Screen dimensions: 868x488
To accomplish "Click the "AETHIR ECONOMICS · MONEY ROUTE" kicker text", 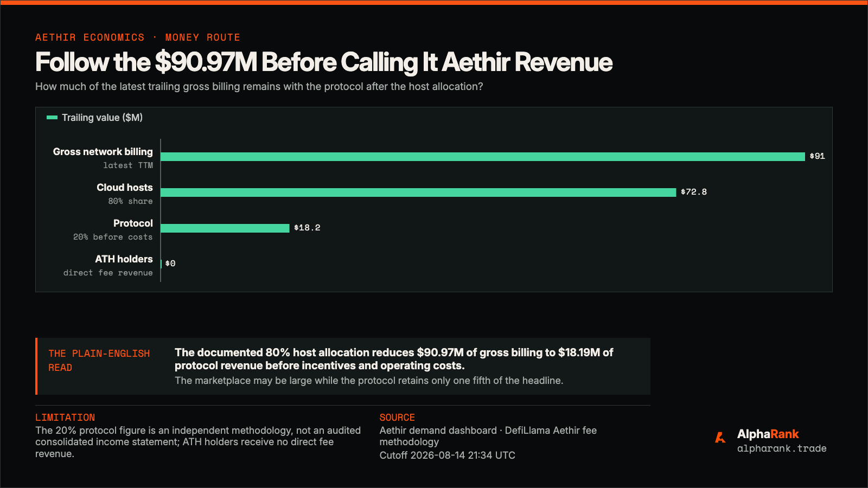I will [x=138, y=37].
